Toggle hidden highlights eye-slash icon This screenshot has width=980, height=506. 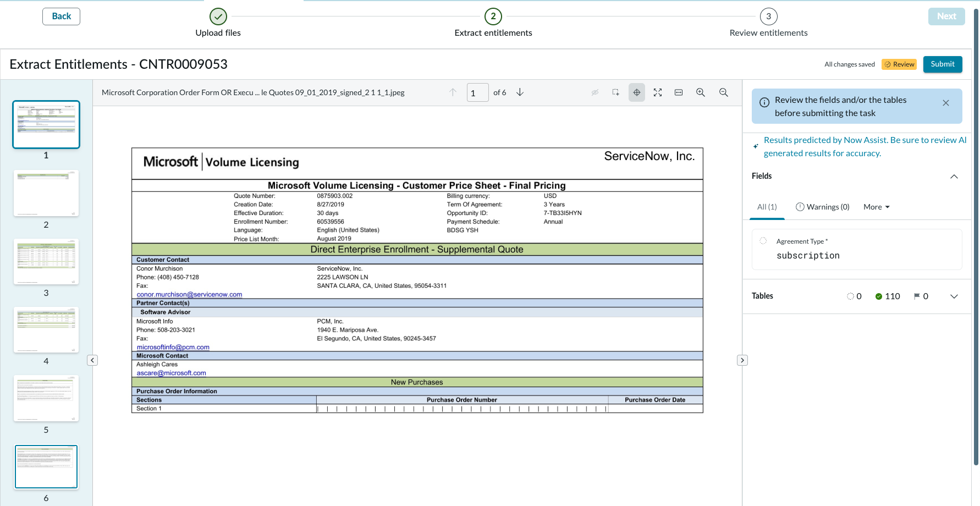(594, 92)
